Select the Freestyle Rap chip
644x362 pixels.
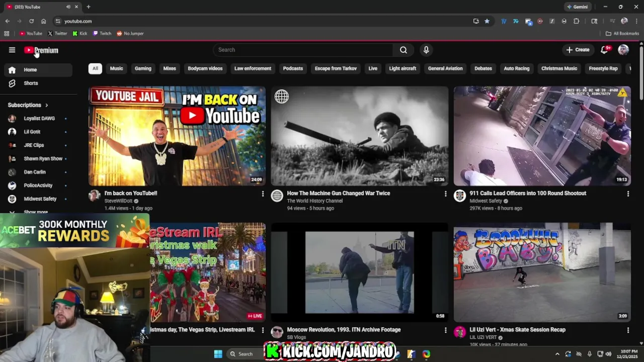603,68
